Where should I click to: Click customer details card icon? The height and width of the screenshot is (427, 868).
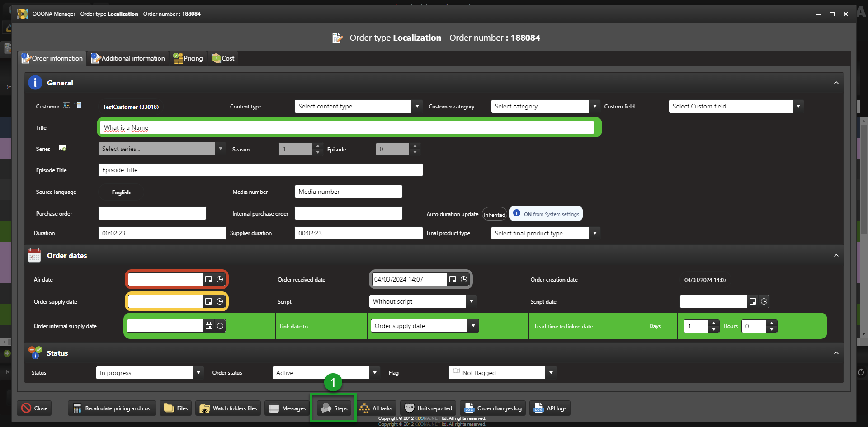pos(66,105)
